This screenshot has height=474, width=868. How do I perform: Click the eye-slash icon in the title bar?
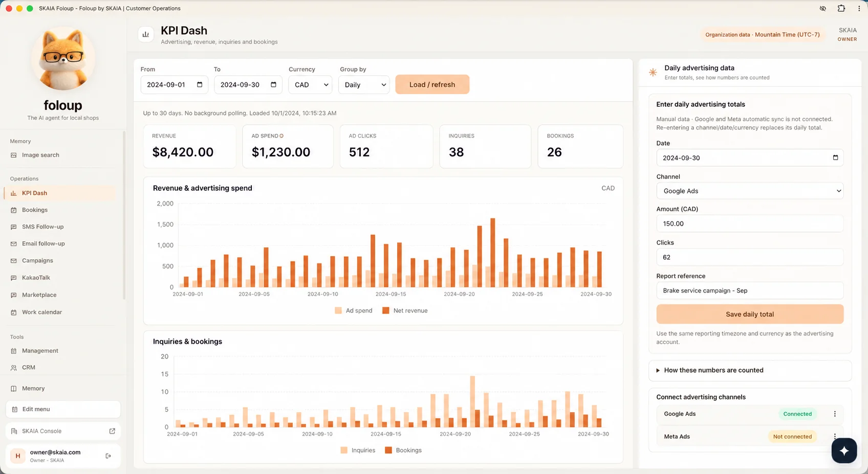coord(823,8)
